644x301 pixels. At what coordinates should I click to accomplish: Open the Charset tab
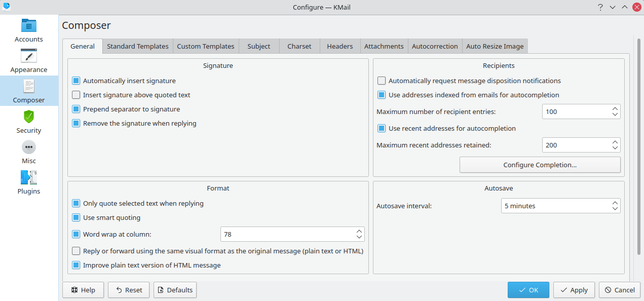(299, 46)
